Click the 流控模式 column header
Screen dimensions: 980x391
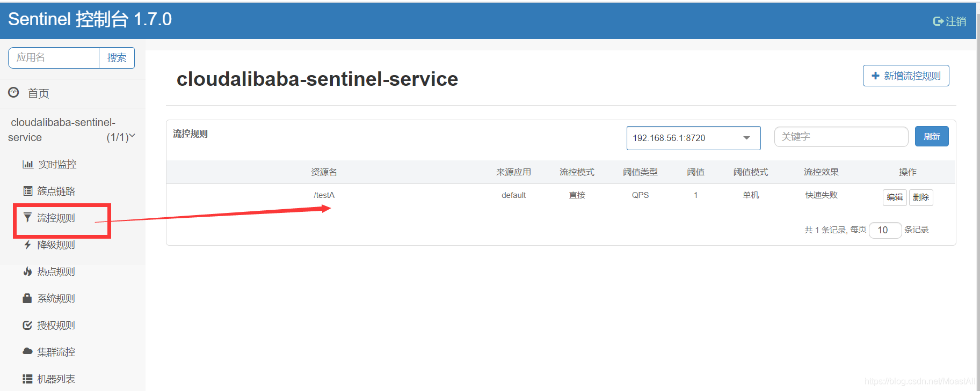(x=577, y=172)
